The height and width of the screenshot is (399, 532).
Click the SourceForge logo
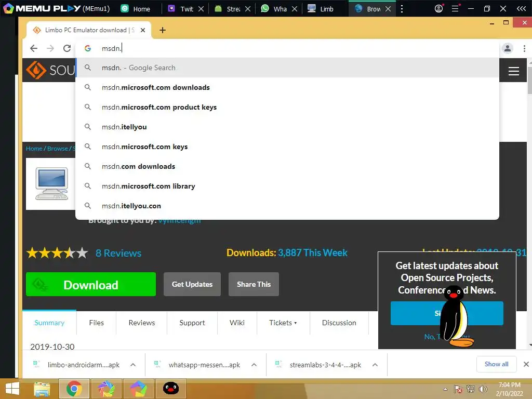pos(50,70)
